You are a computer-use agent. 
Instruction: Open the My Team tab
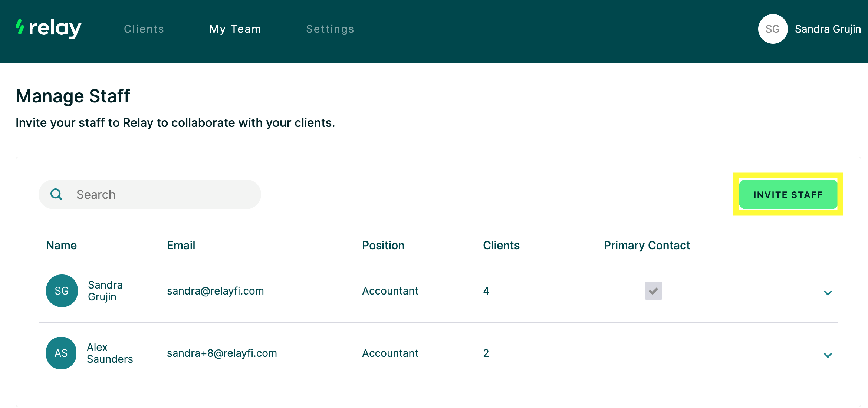pos(235,29)
